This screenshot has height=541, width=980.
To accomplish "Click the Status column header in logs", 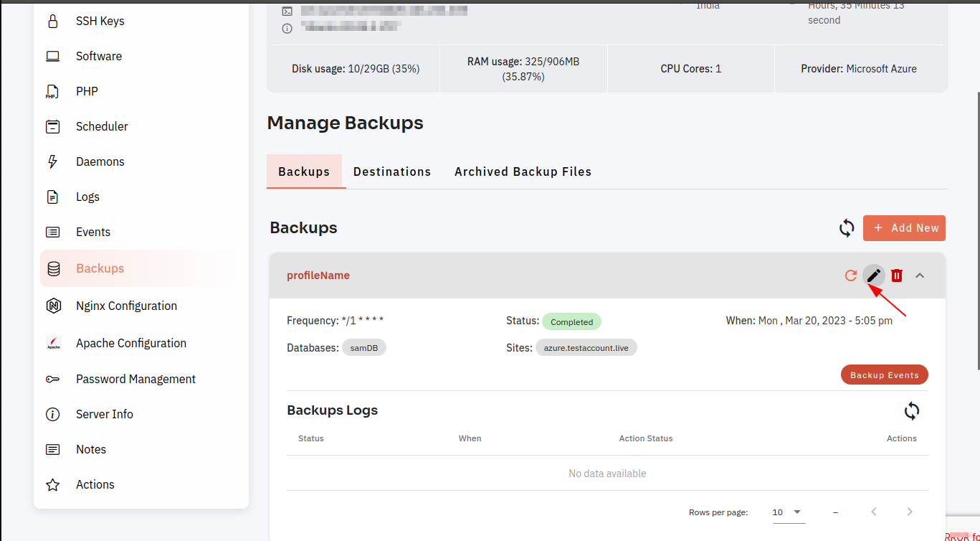I will tap(311, 438).
